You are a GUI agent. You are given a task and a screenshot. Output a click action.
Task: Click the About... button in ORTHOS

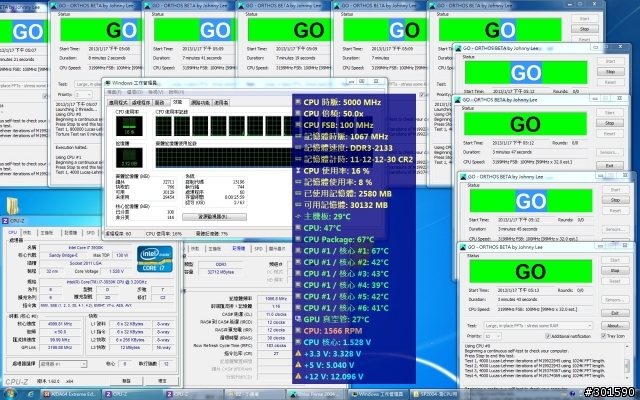(615, 326)
